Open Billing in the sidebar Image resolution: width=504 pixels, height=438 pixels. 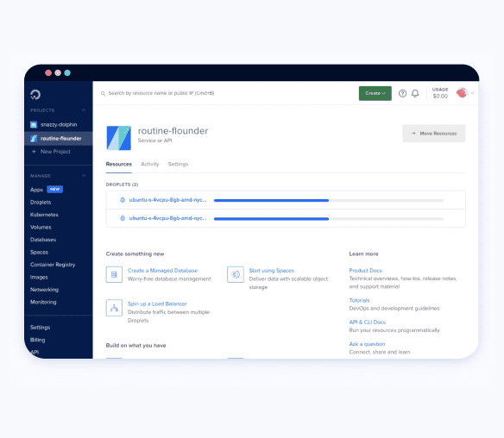(38, 340)
